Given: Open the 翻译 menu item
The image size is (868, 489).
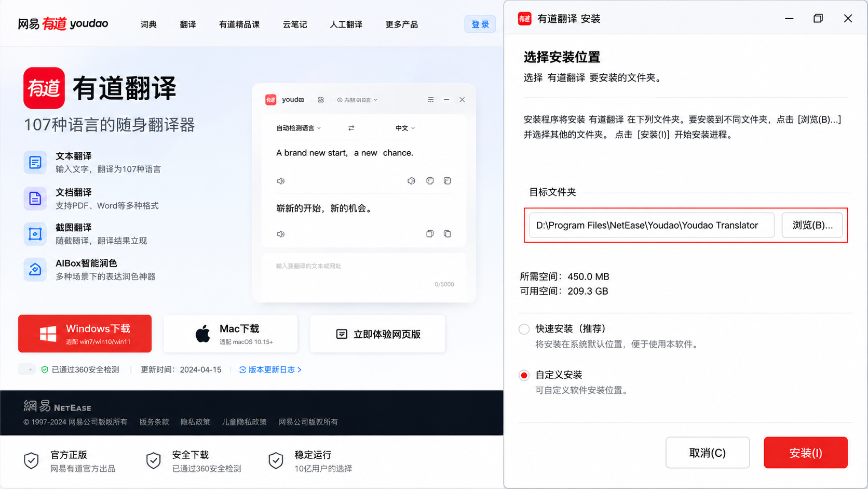Looking at the screenshot, I should tap(188, 24).
